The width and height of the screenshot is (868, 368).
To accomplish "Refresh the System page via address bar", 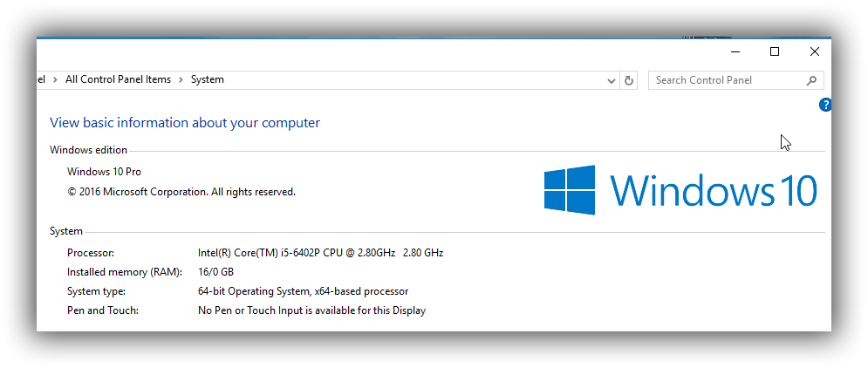I will [628, 81].
